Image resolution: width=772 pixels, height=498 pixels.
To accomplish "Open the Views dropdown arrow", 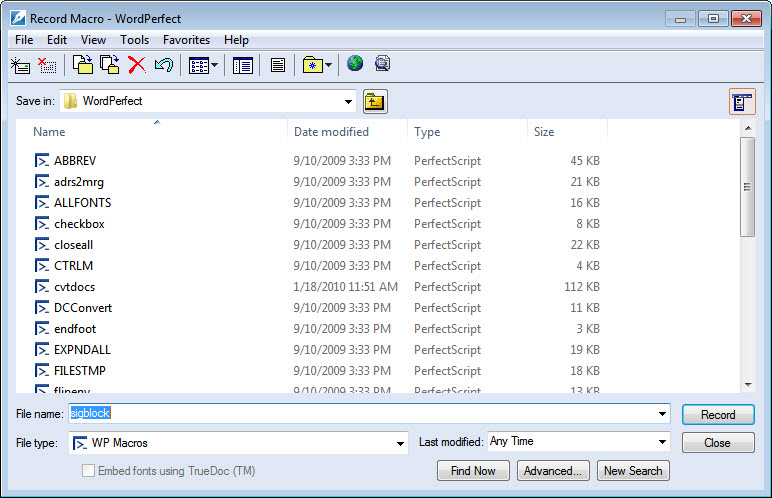I will click(215, 65).
